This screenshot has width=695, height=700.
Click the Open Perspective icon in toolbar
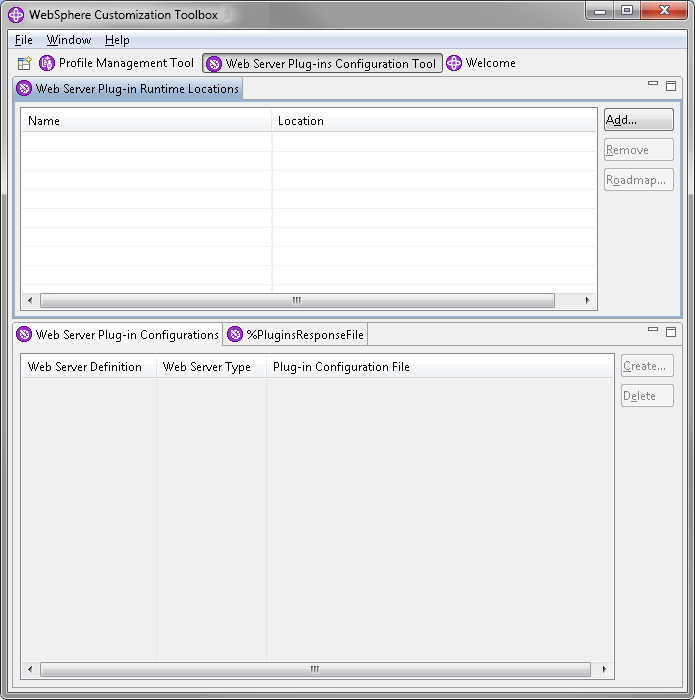[x=25, y=63]
